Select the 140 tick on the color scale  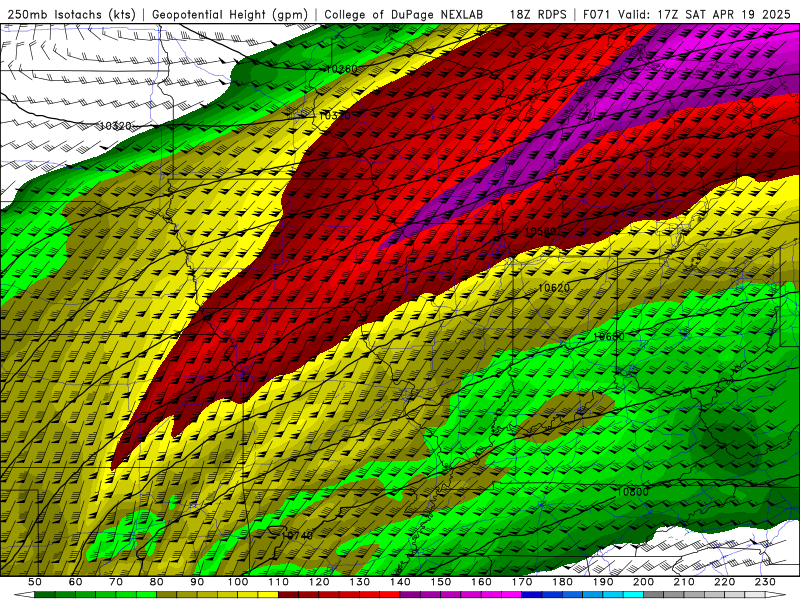[400, 582]
